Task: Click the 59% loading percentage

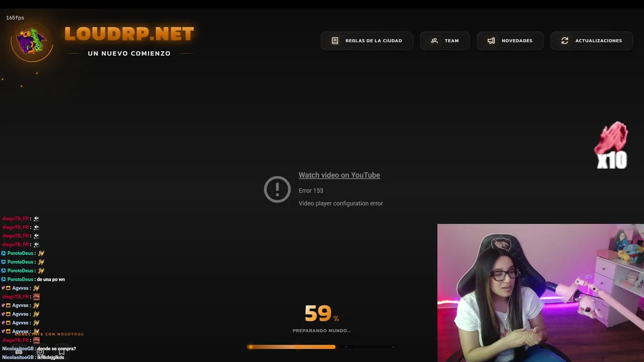Action: (x=321, y=314)
